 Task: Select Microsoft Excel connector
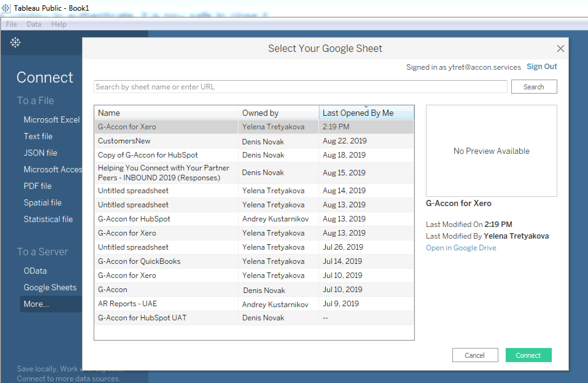(x=52, y=120)
